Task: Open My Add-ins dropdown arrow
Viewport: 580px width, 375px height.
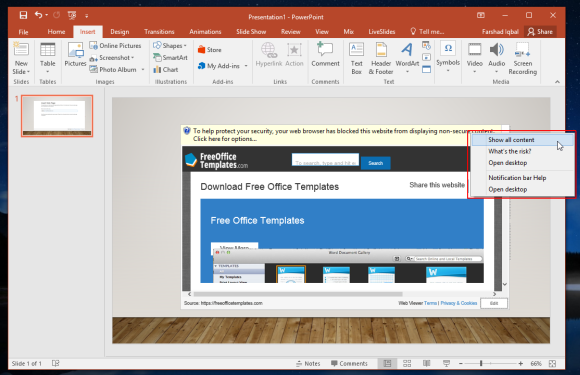Action: click(246, 66)
